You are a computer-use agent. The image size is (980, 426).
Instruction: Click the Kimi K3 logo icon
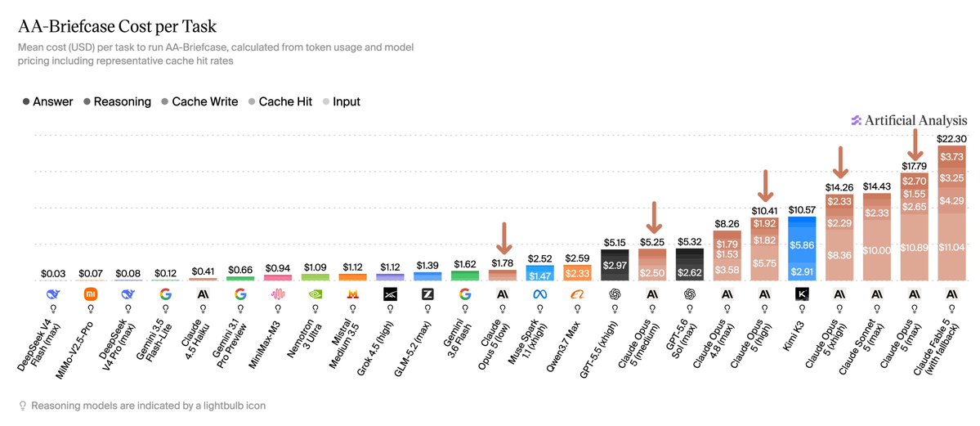point(803,294)
